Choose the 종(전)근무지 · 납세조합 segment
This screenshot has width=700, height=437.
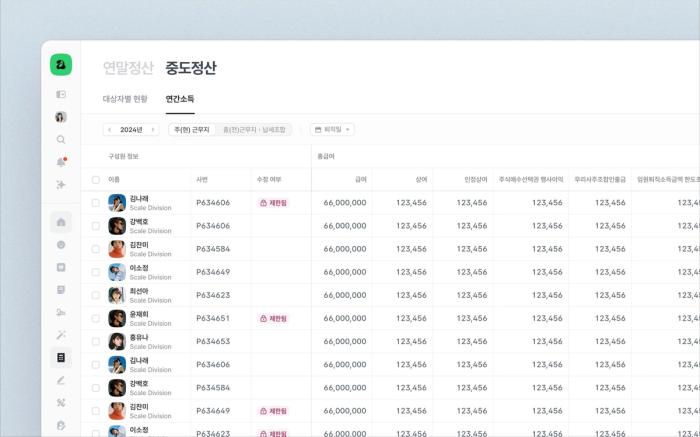click(254, 129)
